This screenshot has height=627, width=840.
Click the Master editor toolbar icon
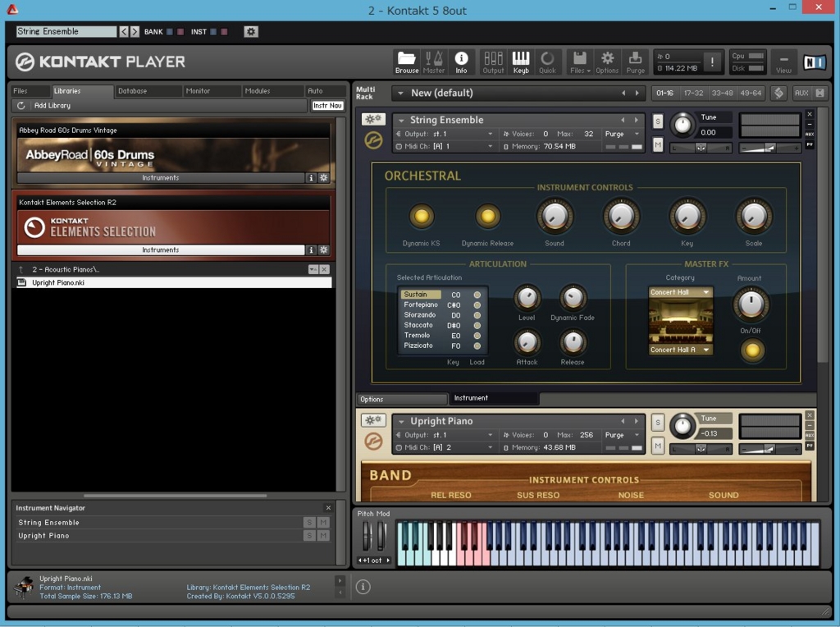[433, 62]
